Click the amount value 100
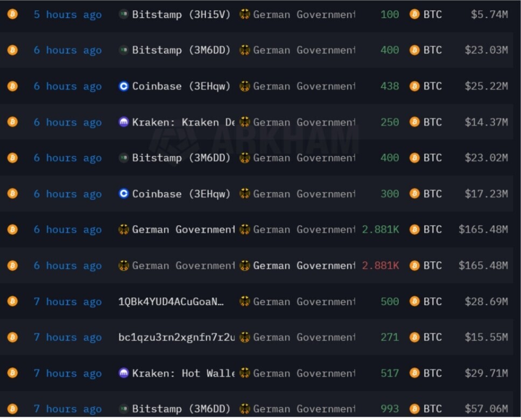 (x=390, y=15)
